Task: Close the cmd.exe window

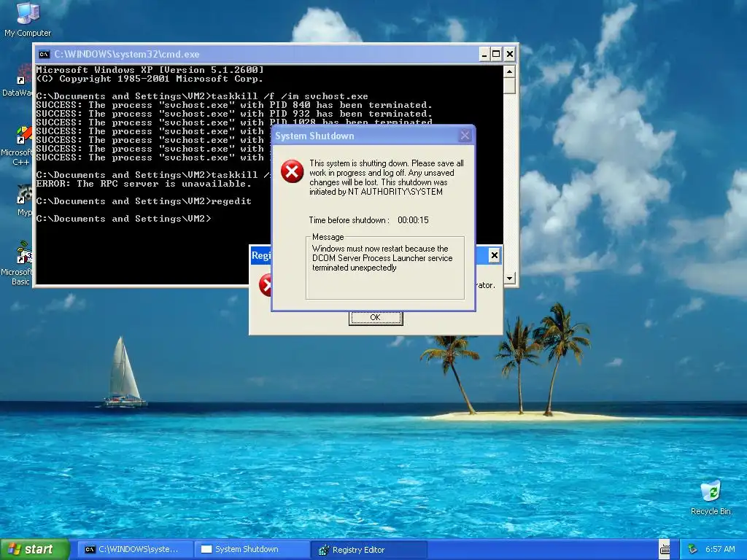Action: (x=509, y=54)
